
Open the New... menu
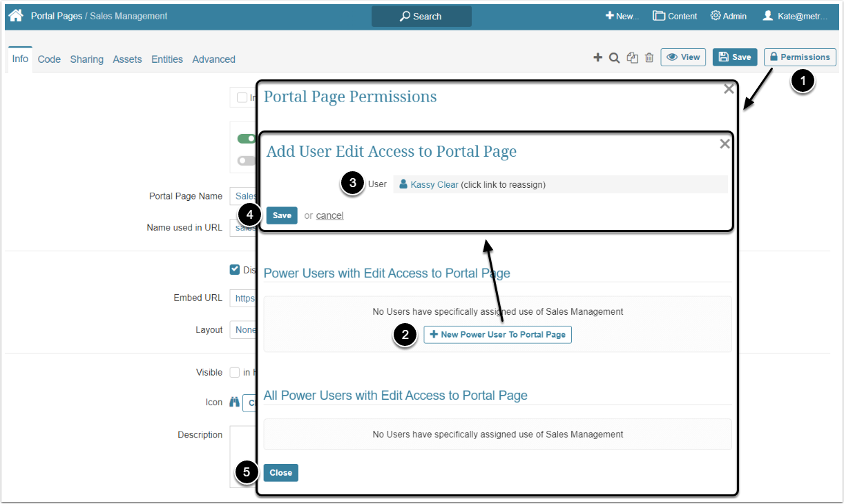point(622,16)
